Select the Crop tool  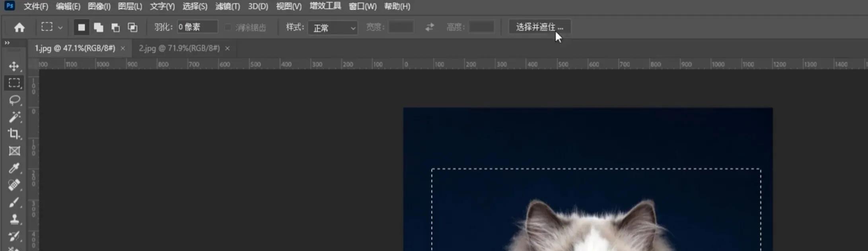click(x=14, y=134)
